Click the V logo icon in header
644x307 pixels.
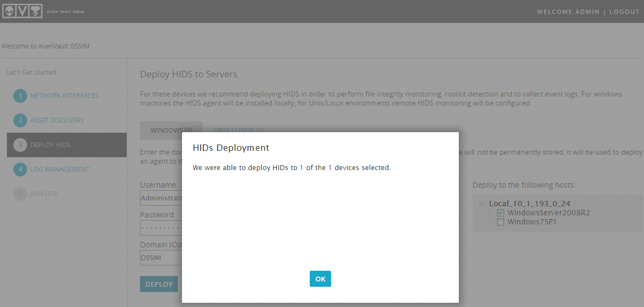pos(23,12)
